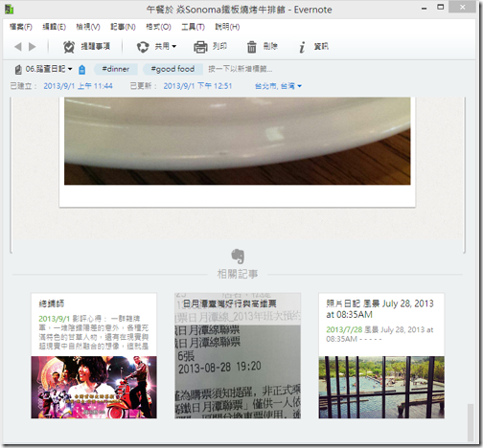
Task: Click the add new tag field
Action: pos(241,69)
